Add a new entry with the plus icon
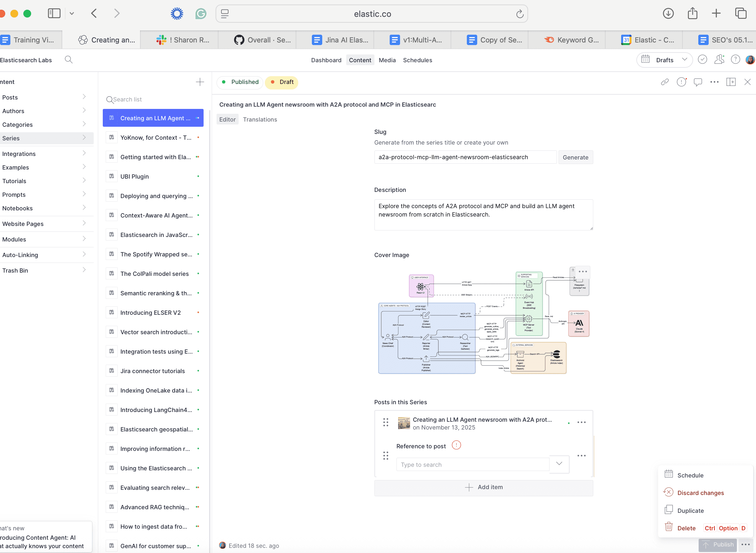This screenshot has width=756, height=553. [200, 81]
